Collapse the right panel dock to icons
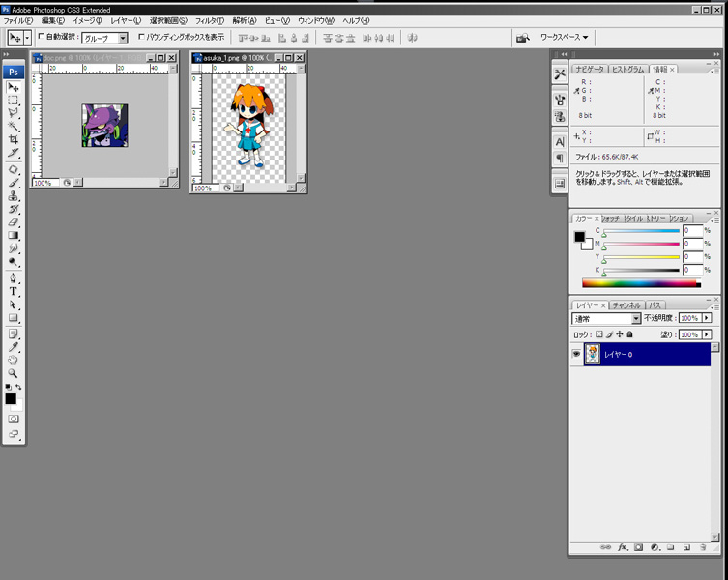Image resolution: width=728 pixels, height=580 pixels. (x=716, y=54)
